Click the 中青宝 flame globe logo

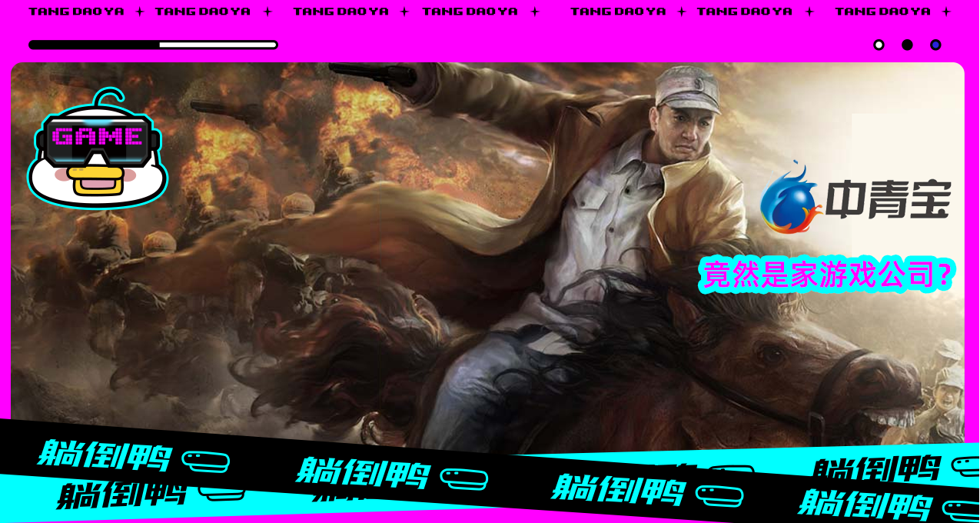(788, 200)
